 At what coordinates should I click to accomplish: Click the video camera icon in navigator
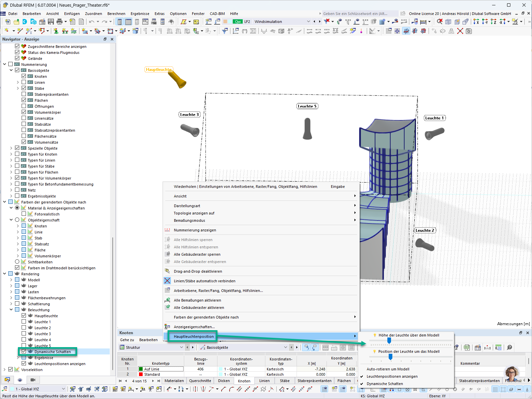33,380
